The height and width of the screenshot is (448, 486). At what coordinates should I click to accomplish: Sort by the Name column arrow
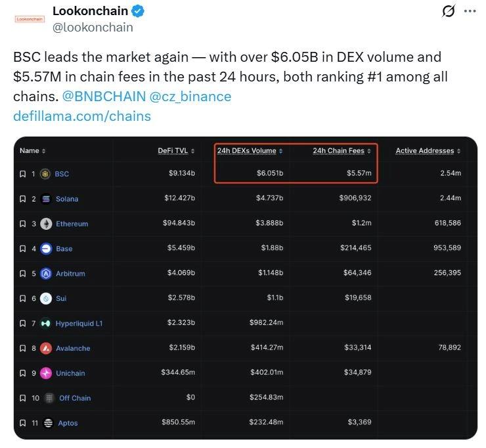pos(44,151)
